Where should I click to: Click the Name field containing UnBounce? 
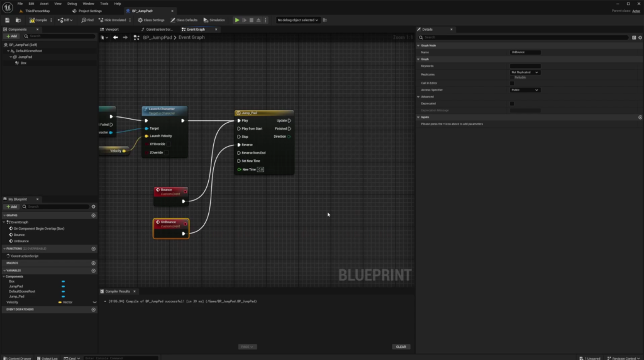click(x=525, y=52)
